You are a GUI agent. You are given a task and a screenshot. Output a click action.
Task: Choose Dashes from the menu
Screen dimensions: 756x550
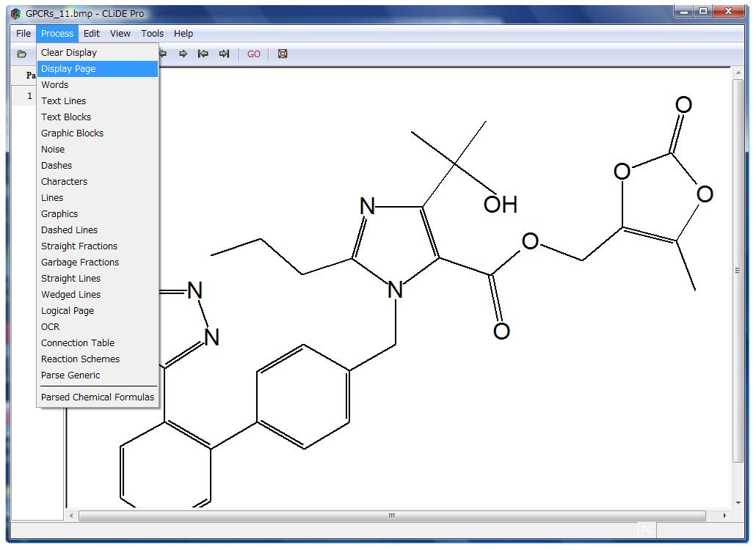(98, 166)
